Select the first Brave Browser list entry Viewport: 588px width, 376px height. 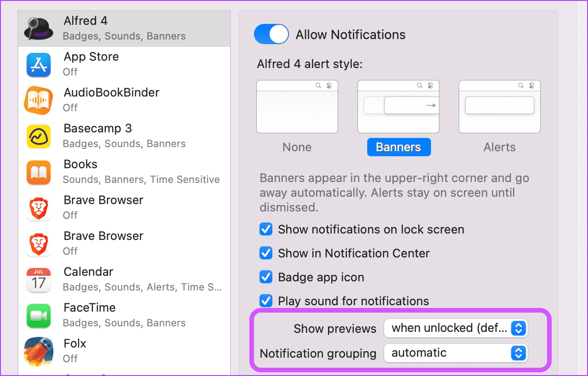click(124, 208)
